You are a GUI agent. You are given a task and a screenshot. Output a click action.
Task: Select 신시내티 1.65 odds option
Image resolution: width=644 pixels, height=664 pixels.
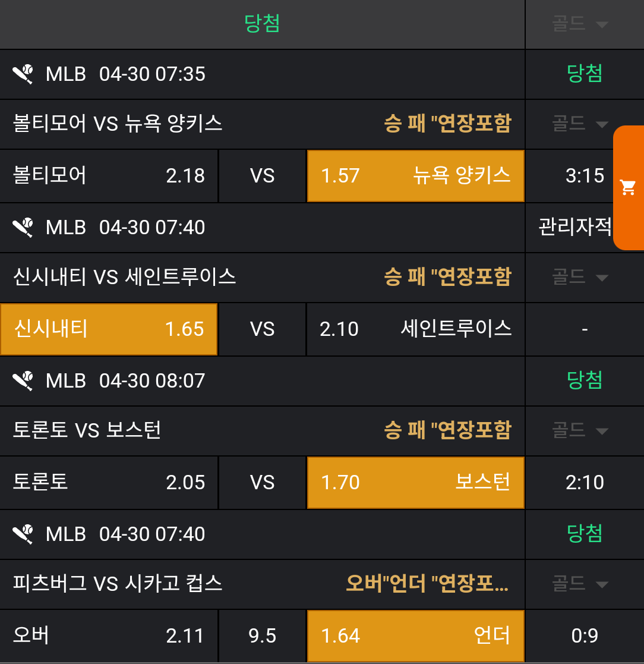pos(109,329)
